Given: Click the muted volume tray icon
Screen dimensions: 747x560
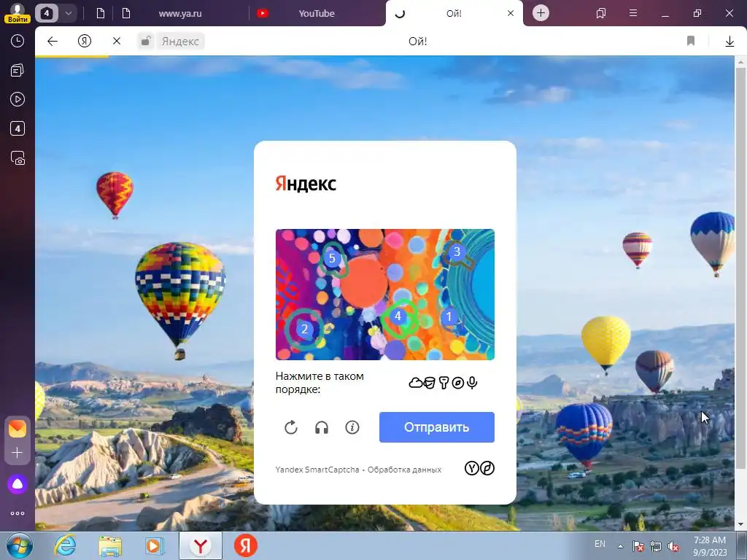Looking at the screenshot, I should tap(673, 546).
